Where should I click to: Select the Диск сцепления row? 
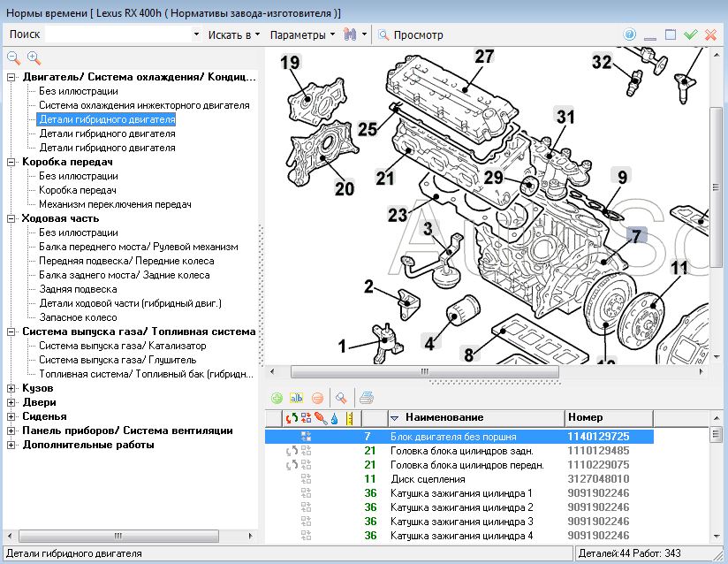click(428, 478)
